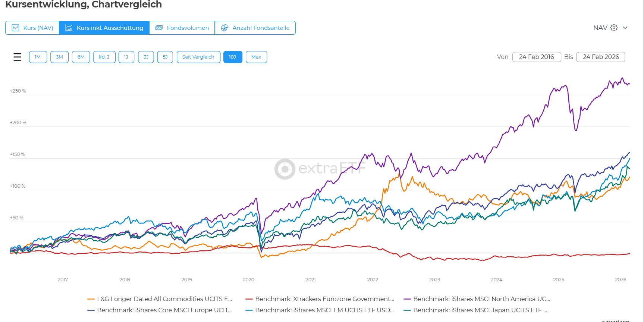This screenshot has width=644, height=322.
Task: Click the NAV settings gear icon
Action: pos(614,28)
